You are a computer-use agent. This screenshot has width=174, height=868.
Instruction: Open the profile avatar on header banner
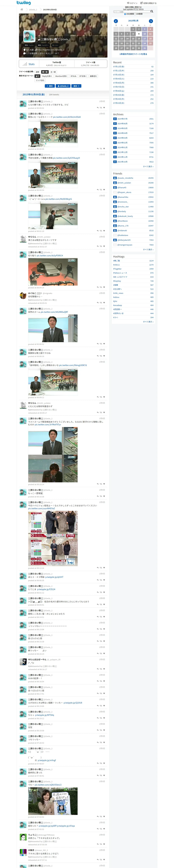(x=29, y=36)
